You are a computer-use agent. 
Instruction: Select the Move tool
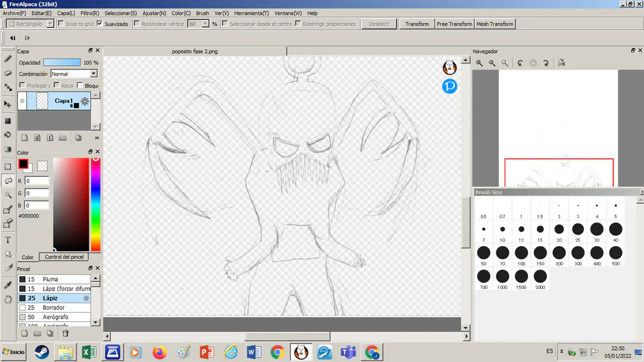click(x=8, y=104)
